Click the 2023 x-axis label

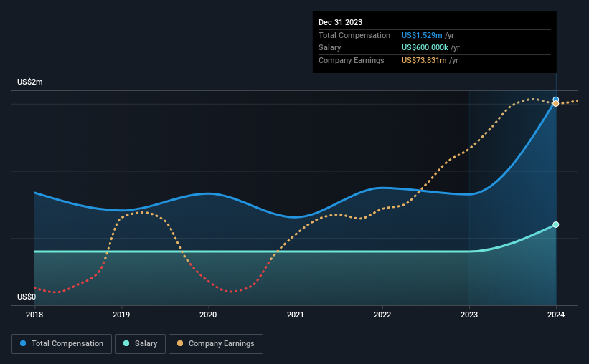(469, 315)
